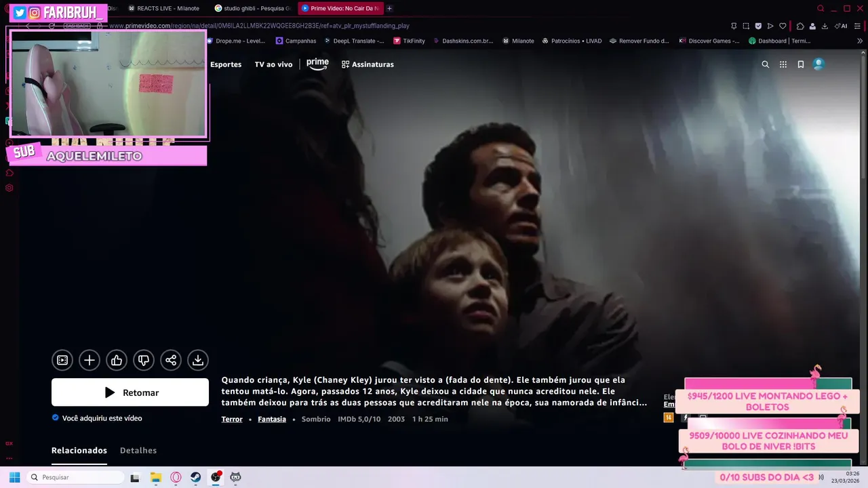This screenshot has width=868, height=488.
Task: Open Task View on the taskbar
Action: [135, 477]
